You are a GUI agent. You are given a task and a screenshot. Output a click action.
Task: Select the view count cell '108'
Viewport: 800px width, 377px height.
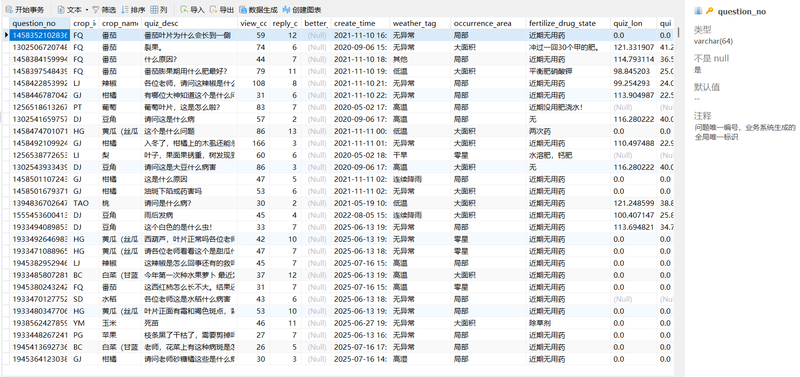click(253, 83)
